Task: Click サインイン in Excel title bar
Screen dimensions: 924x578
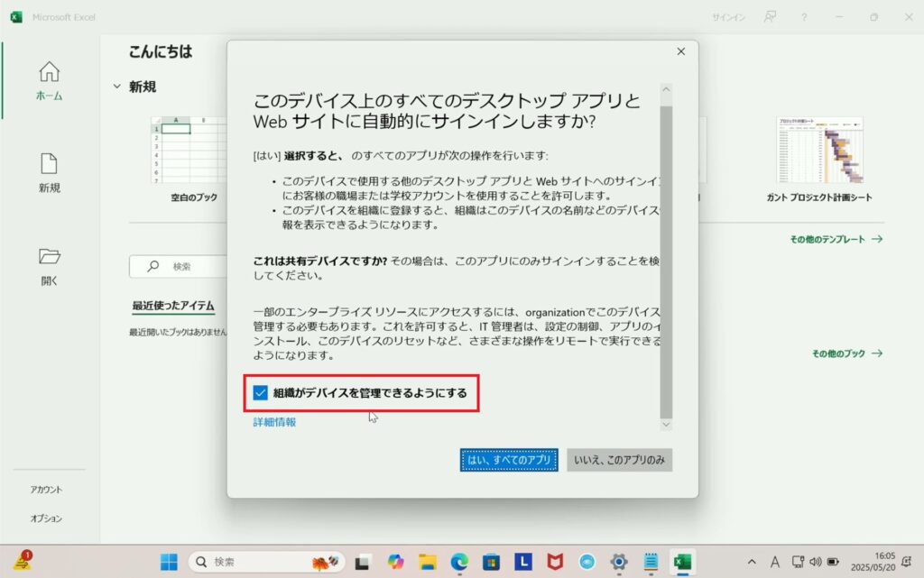Action: click(728, 17)
